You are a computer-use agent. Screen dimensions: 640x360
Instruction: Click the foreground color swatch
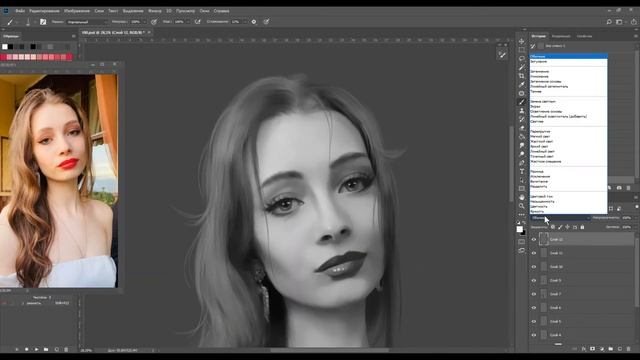pyautogui.click(x=520, y=229)
